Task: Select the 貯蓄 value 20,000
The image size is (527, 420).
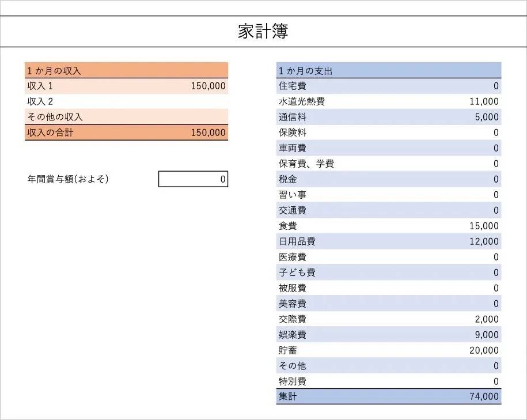Action: 484,350
